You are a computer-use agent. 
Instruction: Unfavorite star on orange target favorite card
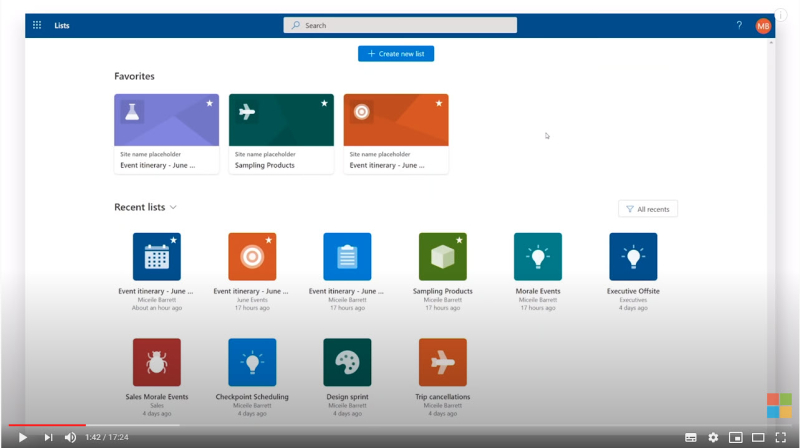(439, 103)
